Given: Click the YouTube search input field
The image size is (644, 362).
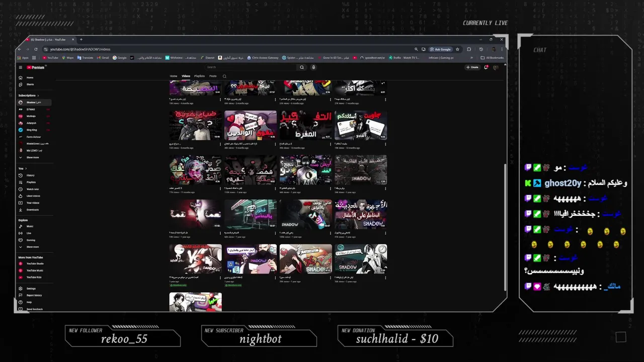Looking at the screenshot, I should (x=252, y=67).
